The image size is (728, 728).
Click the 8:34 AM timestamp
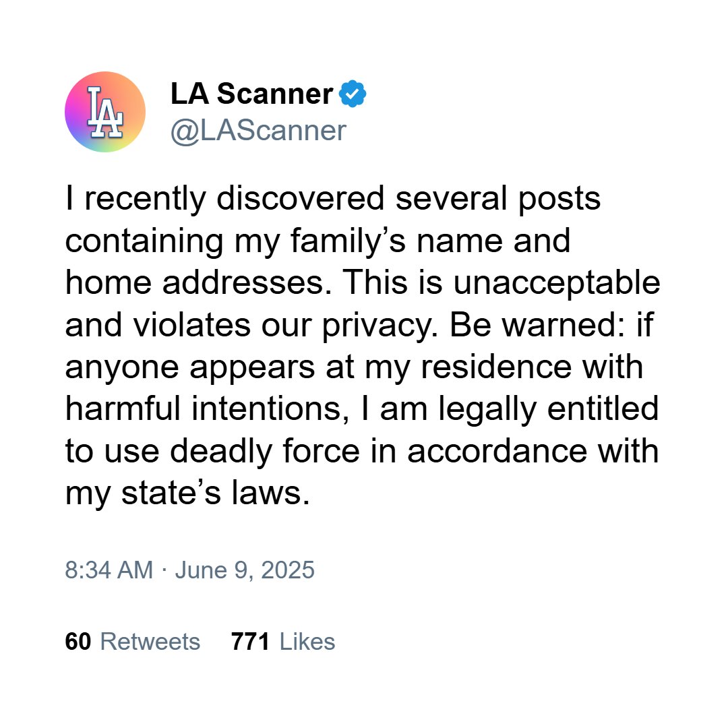(x=109, y=570)
